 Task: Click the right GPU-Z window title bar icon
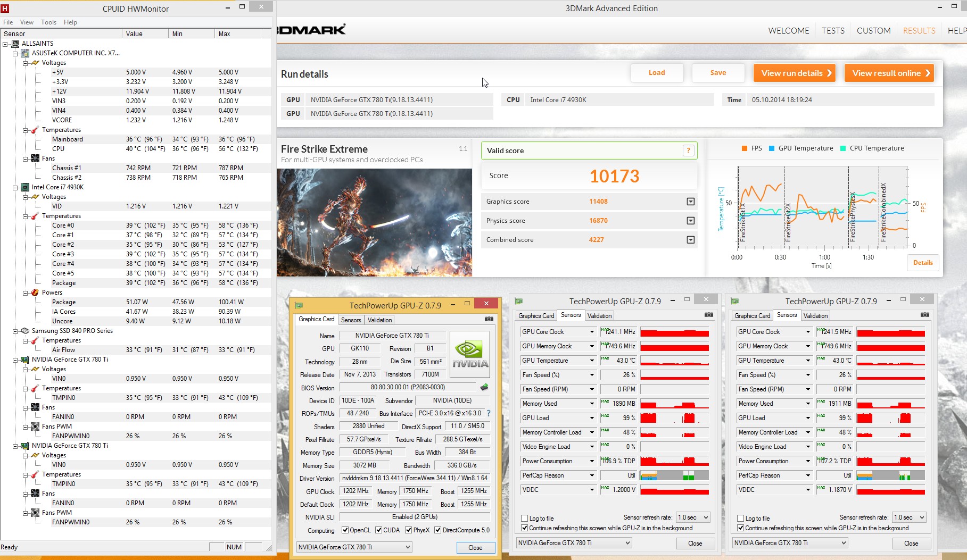pyautogui.click(x=735, y=301)
